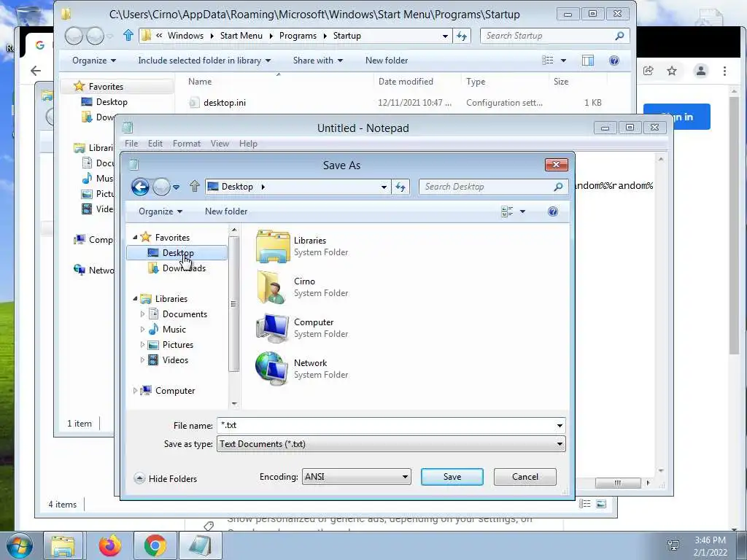Click Hide Folders button
The image size is (747, 560).
166,478
